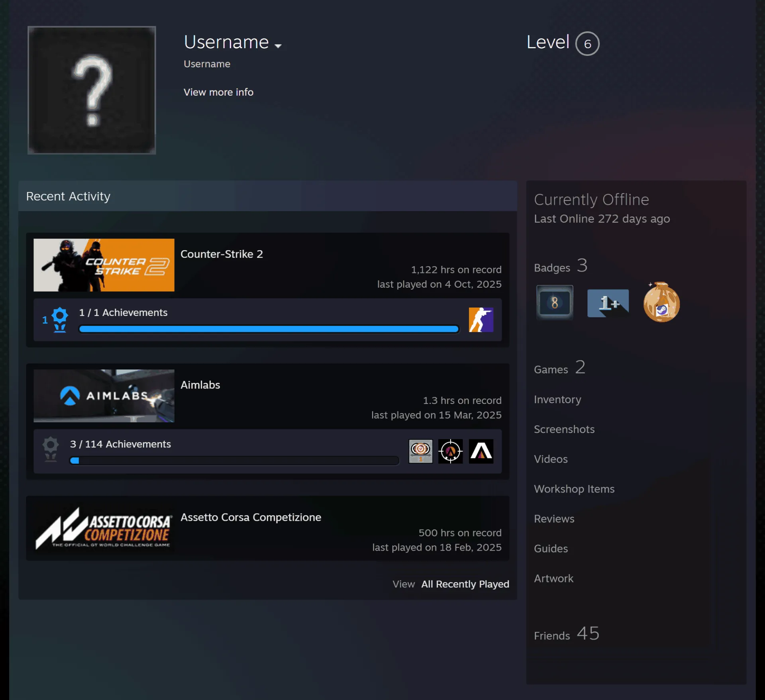
Task: Click the first Aimlabs target achievement icon
Action: click(x=420, y=451)
